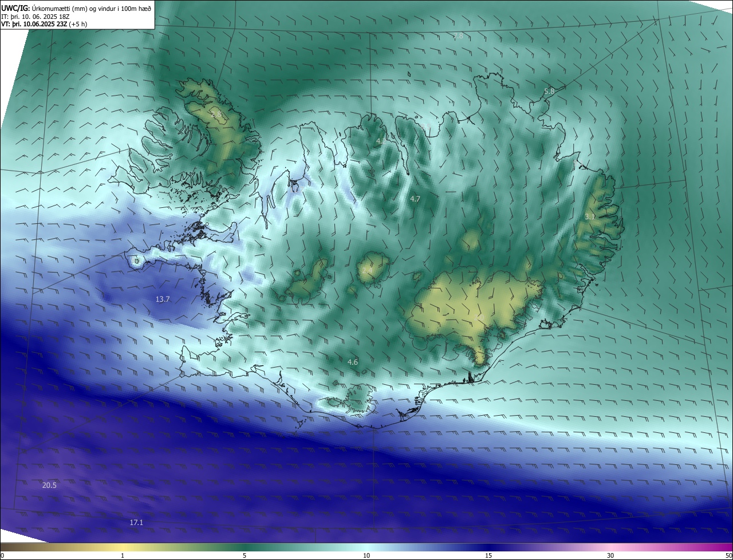Click the colour scale tick label '1'

point(123,555)
